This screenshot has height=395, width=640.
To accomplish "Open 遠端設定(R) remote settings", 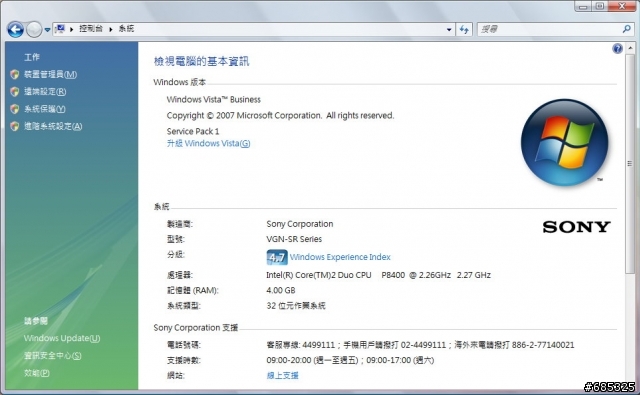I will [45, 91].
